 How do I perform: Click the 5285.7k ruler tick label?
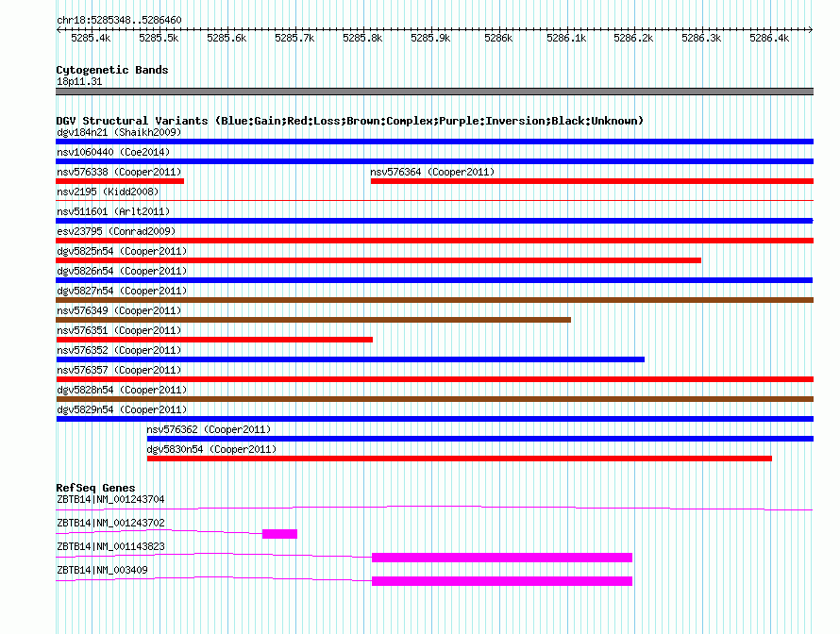(x=294, y=38)
